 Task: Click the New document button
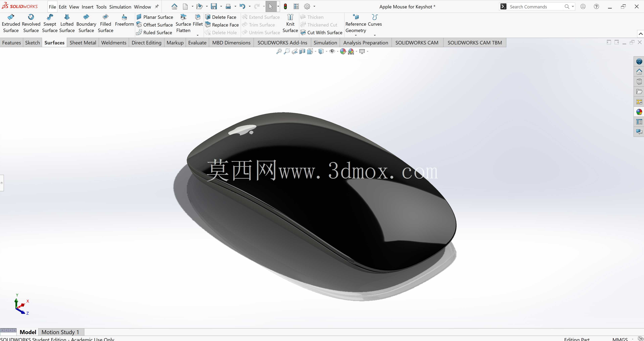tap(185, 7)
